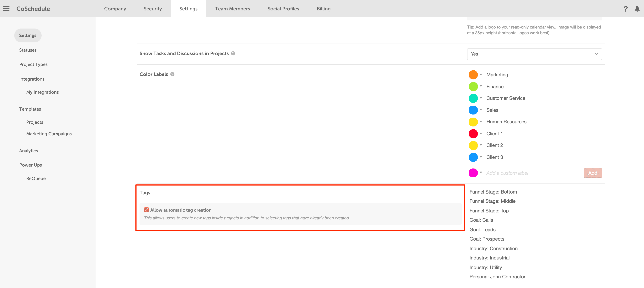Click the red Client 1 color swatch
Viewport: 644px width, 288px height.
click(x=473, y=134)
